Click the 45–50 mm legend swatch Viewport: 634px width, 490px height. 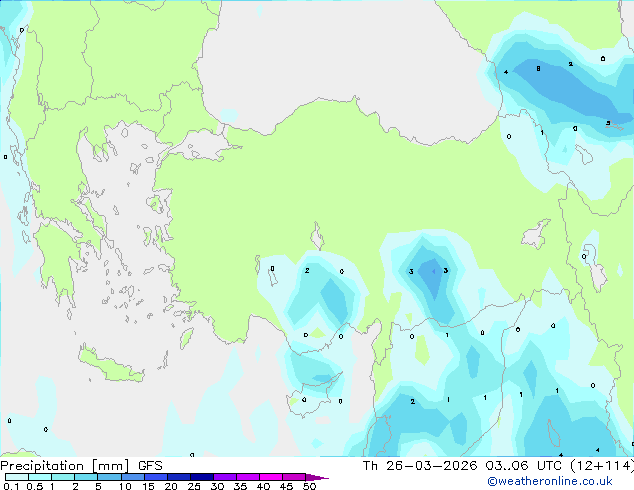tap(294, 477)
